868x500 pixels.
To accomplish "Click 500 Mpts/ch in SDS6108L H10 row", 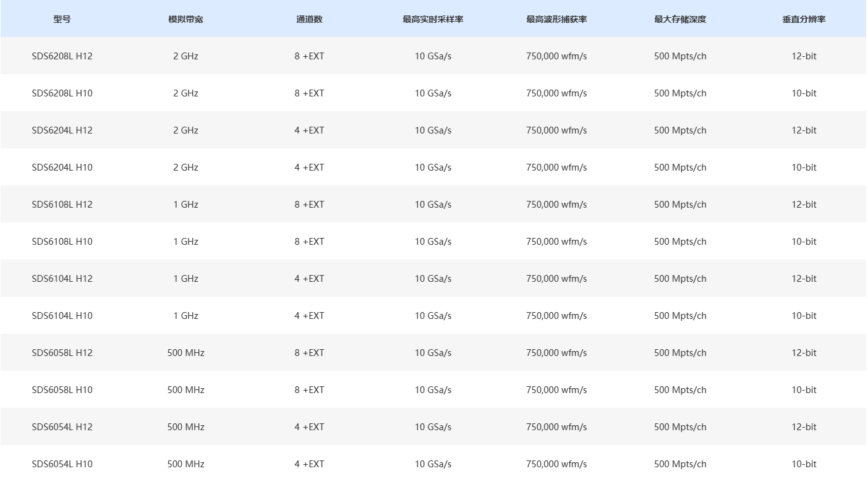I will coord(680,242).
